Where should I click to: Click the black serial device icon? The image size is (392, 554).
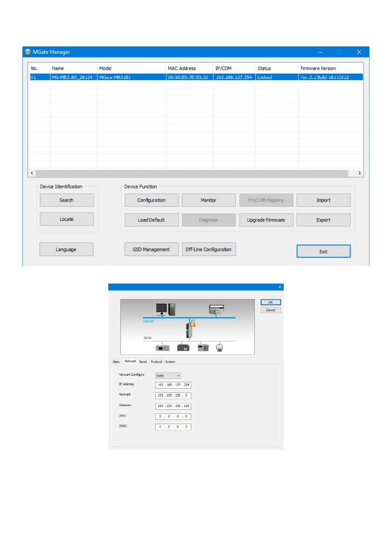pos(183,348)
